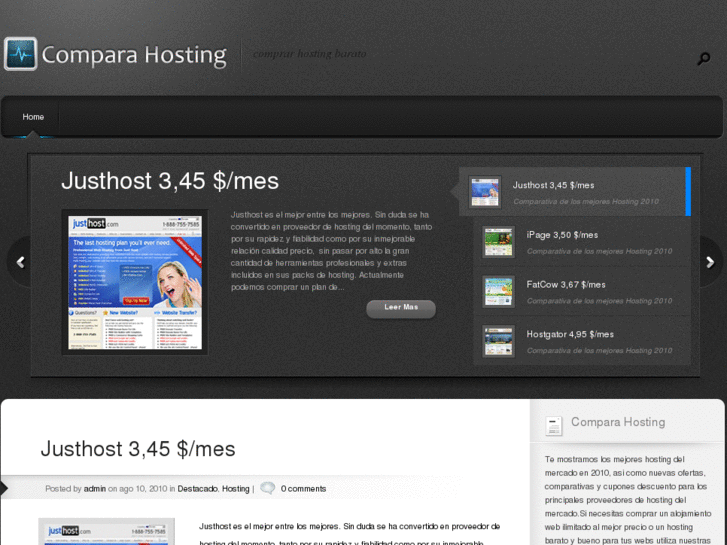Viewport: 727px width, 545px height.
Task: Click the Hostgator thumbnail in slider list
Action: coord(498,341)
